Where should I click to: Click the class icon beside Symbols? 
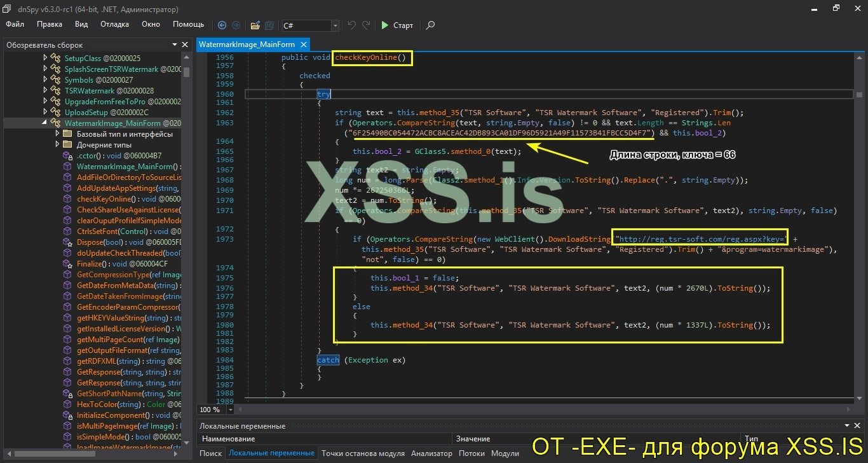point(56,80)
